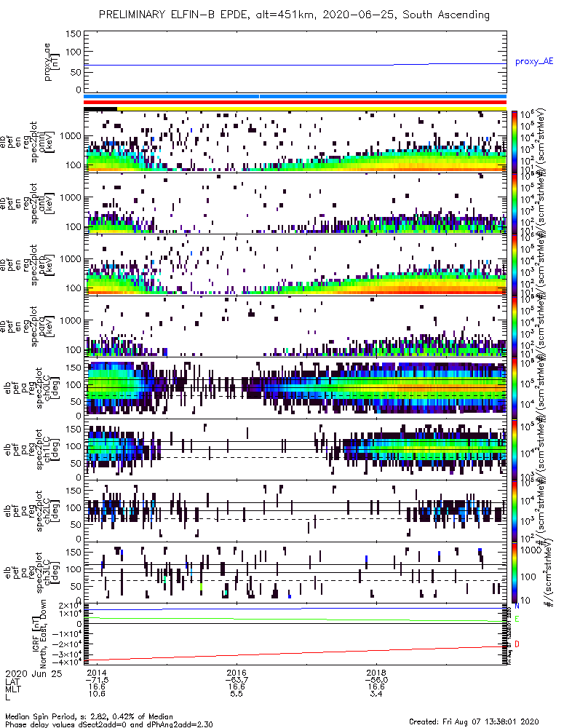Click the '-4×10^4' tick label on the IGRF axis
Viewport: 564px width, 728px height.
pos(67,661)
